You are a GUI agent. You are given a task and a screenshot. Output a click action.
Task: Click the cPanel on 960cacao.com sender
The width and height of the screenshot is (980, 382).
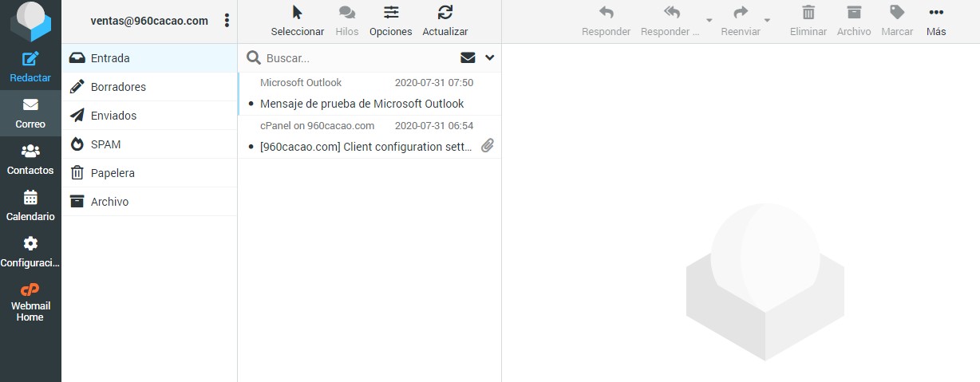click(317, 126)
